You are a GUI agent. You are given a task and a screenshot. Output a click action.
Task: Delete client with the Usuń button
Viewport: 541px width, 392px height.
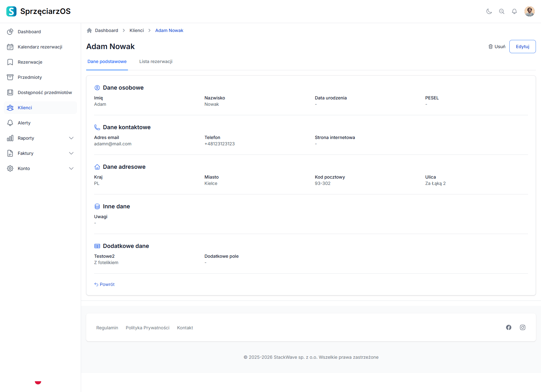pyautogui.click(x=497, y=47)
